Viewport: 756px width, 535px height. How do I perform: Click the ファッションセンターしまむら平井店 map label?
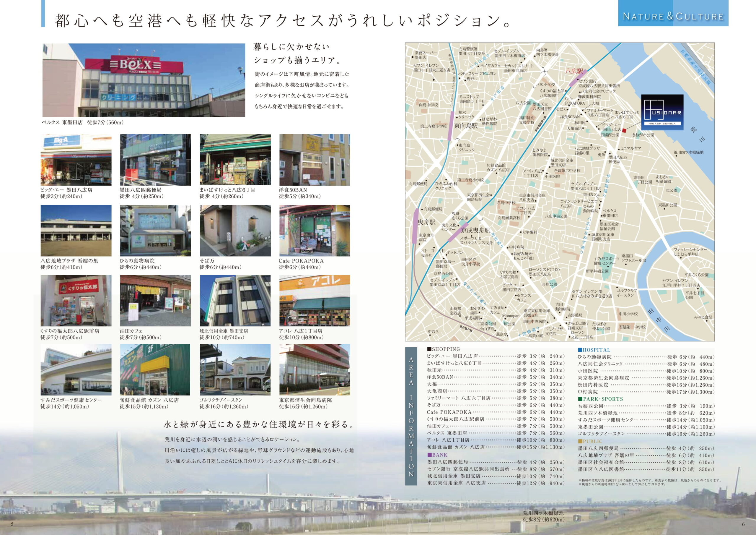click(x=691, y=252)
